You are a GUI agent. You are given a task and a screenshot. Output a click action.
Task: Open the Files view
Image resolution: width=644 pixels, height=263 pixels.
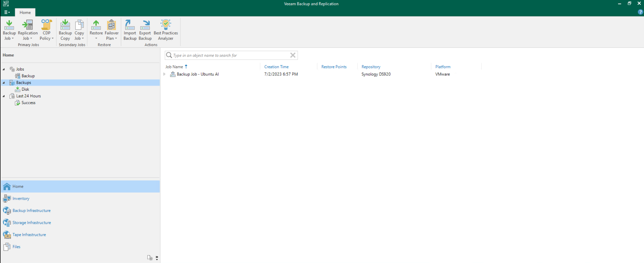coord(80,247)
